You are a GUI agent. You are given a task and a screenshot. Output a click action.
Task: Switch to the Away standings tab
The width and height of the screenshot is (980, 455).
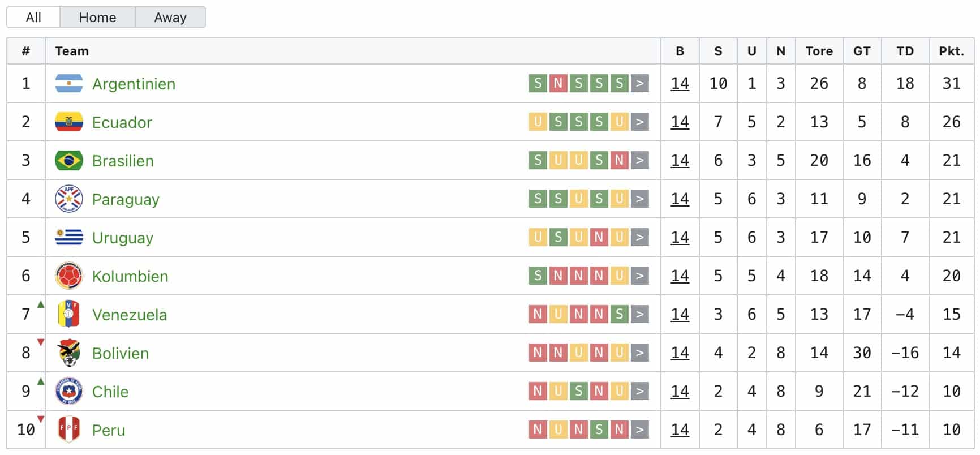(170, 18)
